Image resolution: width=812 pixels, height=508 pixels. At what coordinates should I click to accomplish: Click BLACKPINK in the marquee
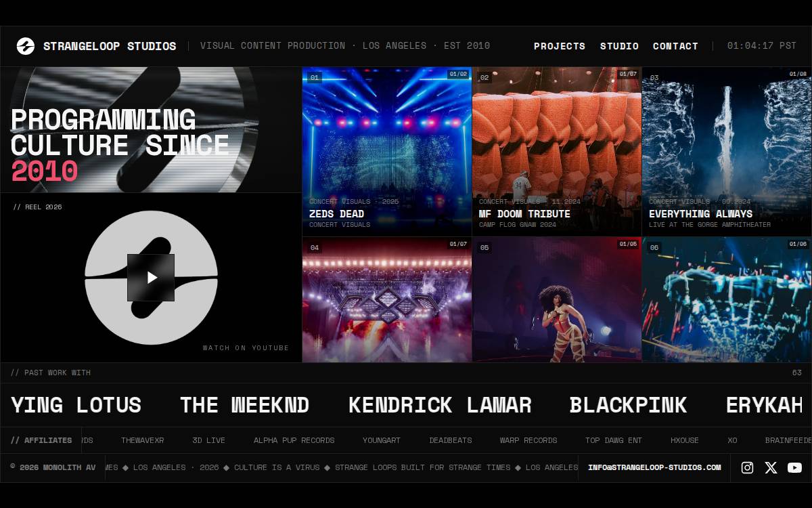point(628,405)
